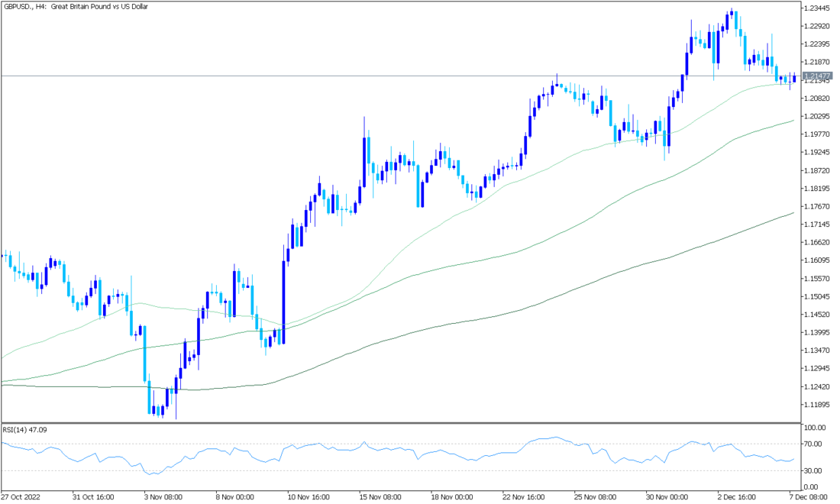Pick the 3 Nov 08:00 time label
The image size is (840, 504).
coord(162,496)
